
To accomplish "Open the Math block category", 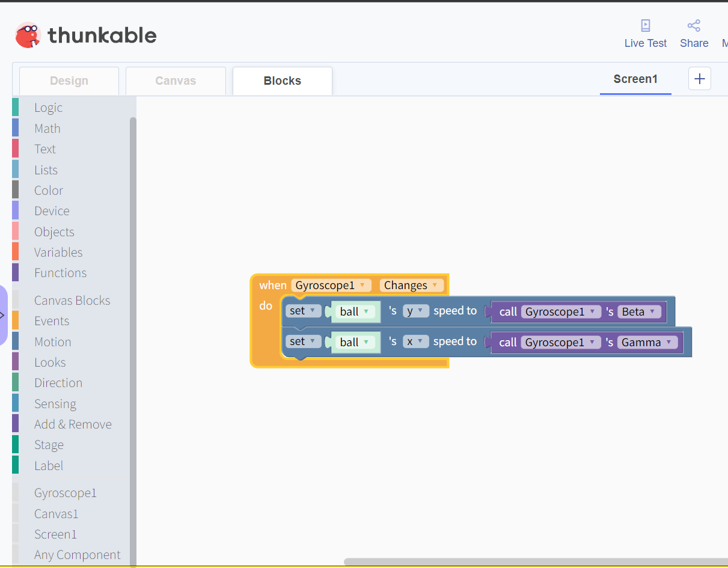I will (47, 128).
